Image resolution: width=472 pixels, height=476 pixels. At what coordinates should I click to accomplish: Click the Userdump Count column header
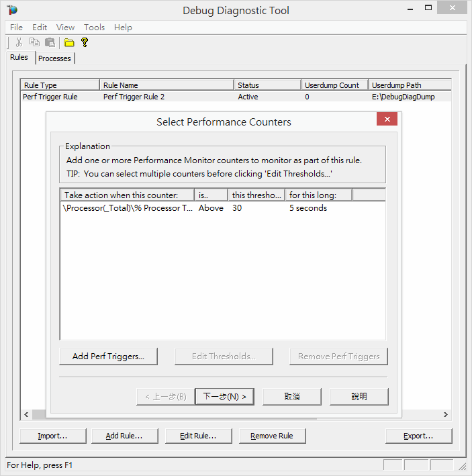[334, 85]
